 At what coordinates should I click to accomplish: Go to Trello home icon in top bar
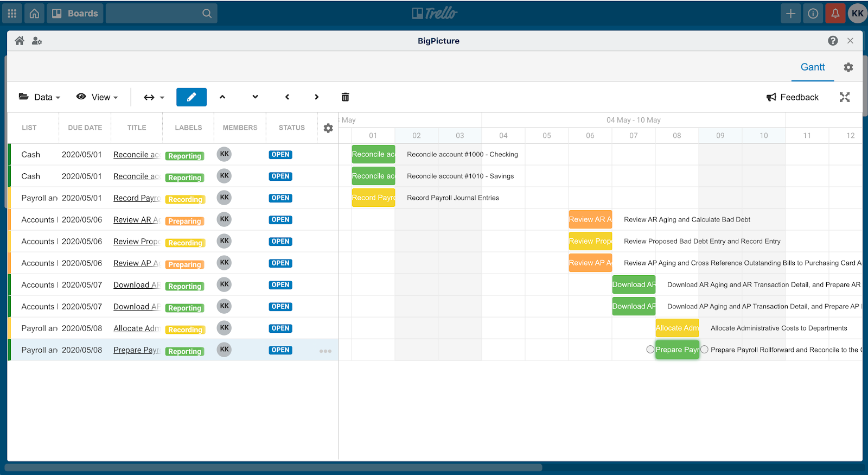tap(34, 14)
